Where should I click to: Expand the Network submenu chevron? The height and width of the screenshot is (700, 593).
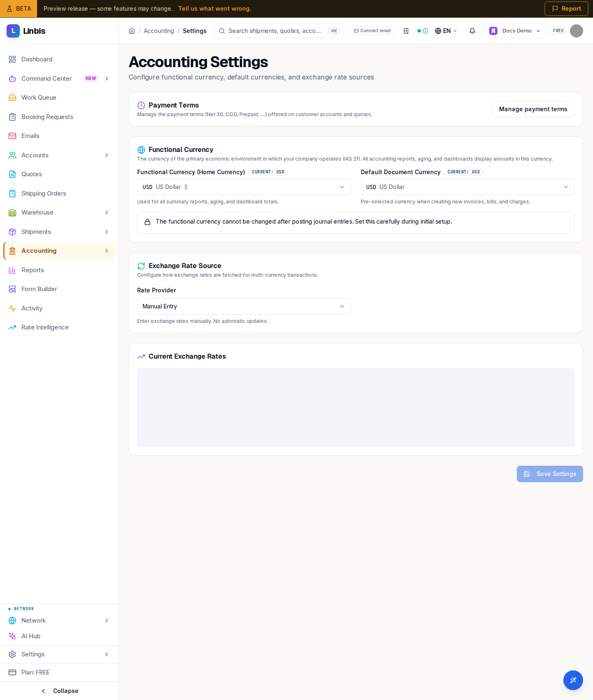(107, 621)
